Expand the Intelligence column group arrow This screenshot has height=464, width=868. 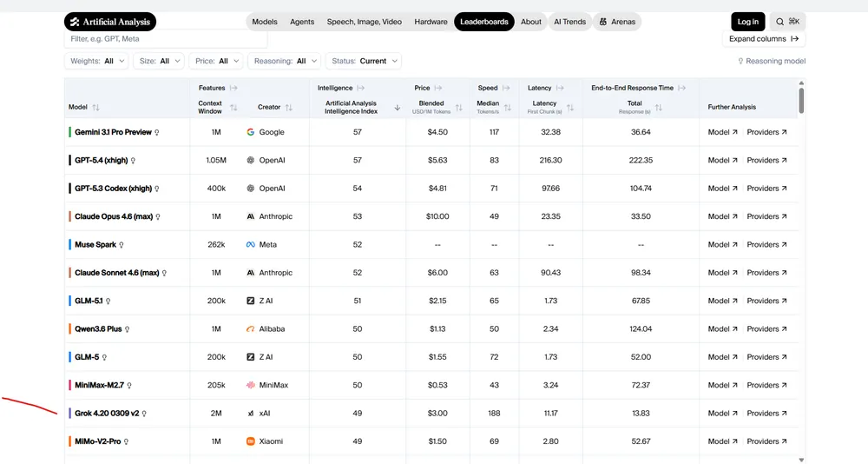pos(360,88)
